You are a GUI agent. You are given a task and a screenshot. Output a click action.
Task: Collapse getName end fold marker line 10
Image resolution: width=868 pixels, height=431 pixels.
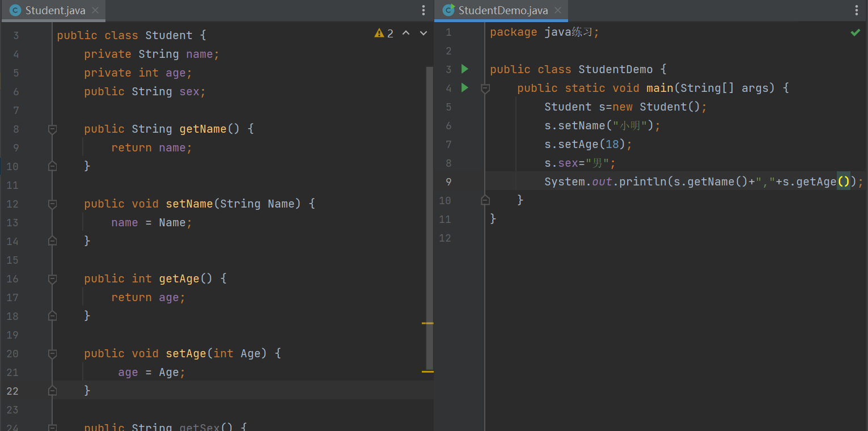52,166
